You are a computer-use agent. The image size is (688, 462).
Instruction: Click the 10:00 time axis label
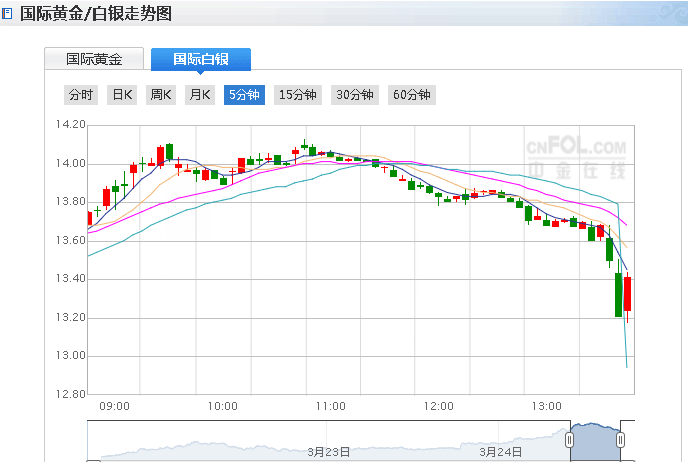222,406
